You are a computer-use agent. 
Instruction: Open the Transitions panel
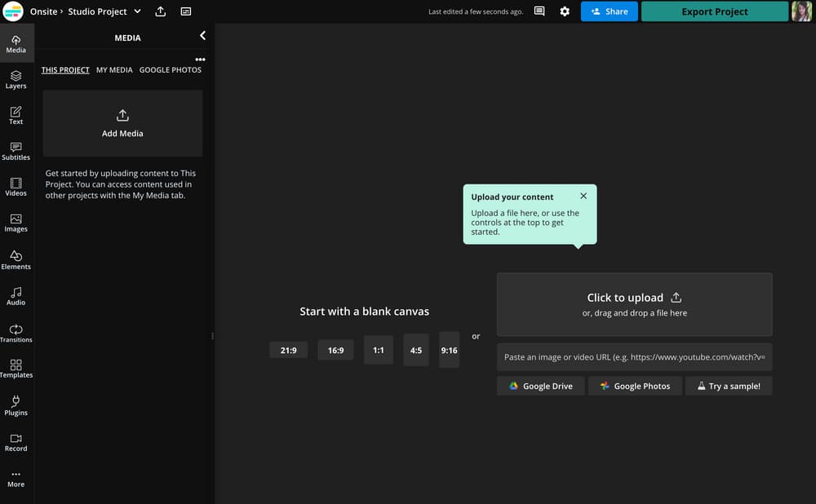(16, 332)
